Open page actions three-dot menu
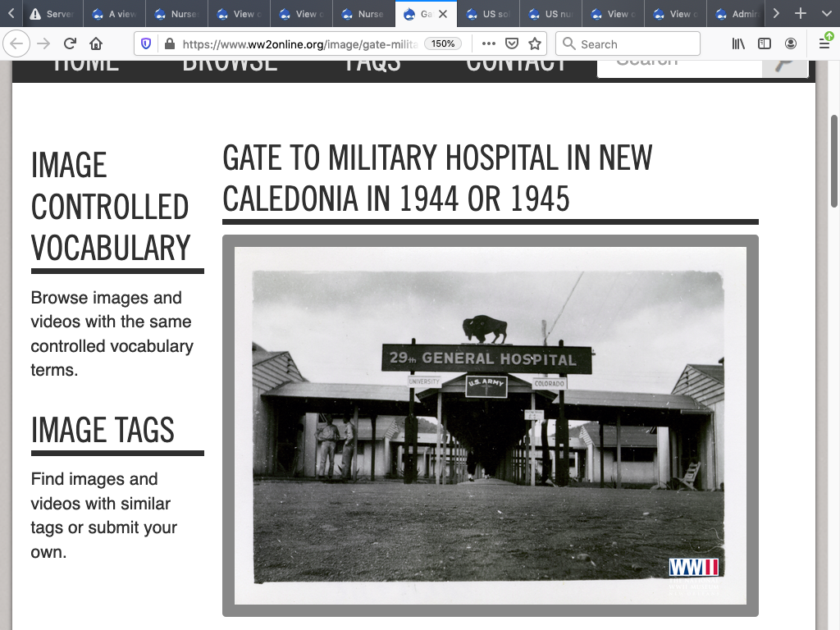Screen dimensions: 840x630 pyautogui.click(x=489, y=44)
